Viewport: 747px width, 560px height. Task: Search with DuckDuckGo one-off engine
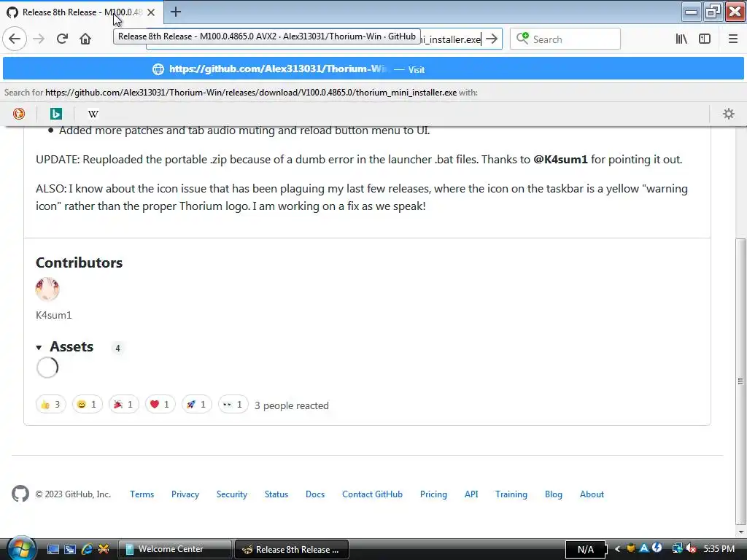19,114
